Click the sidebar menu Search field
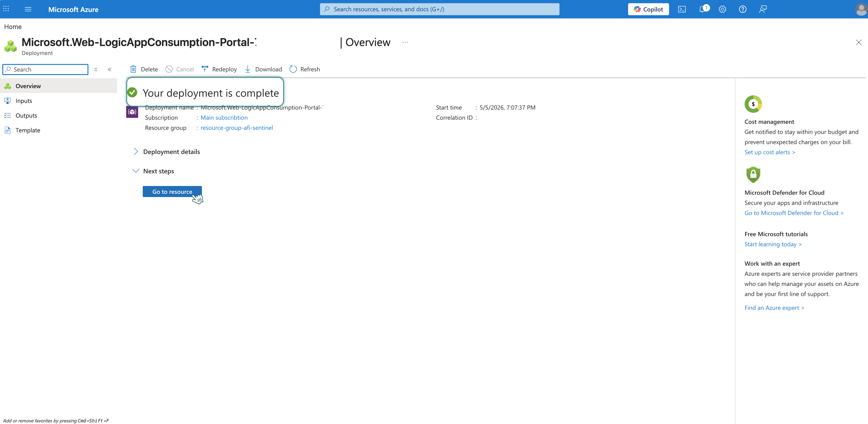This screenshot has height=424, width=868. pyautogui.click(x=46, y=69)
